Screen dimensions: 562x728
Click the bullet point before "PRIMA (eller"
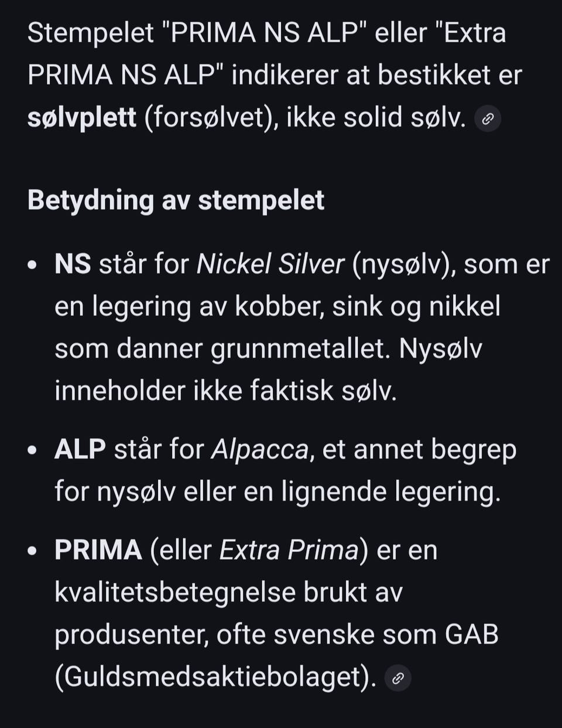(x=33, y=551)
